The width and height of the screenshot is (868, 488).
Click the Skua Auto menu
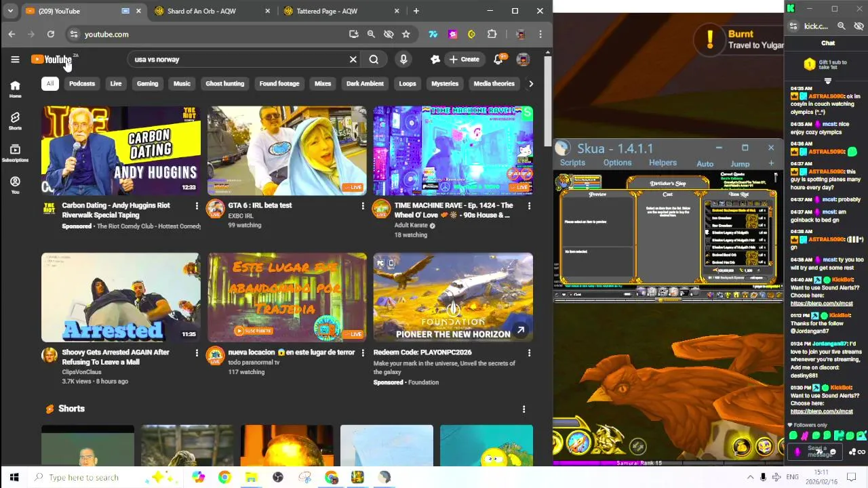click(705, 163)
